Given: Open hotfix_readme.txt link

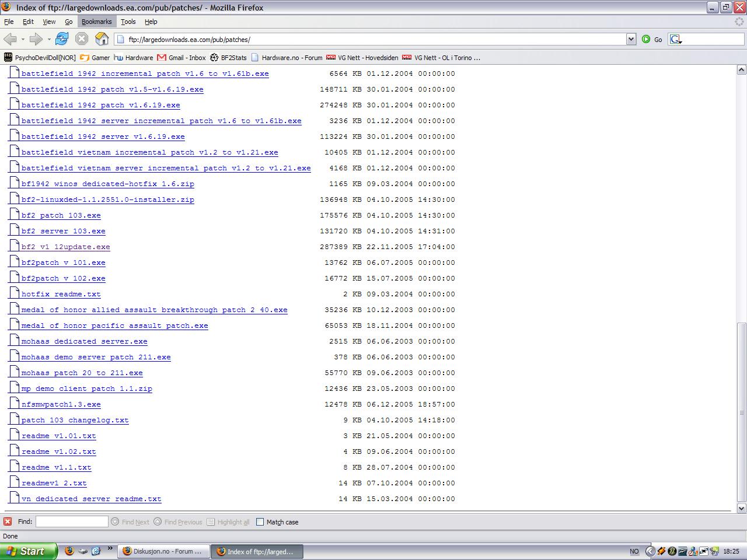Looking at the screenshot, I should (x=61, y=294).
